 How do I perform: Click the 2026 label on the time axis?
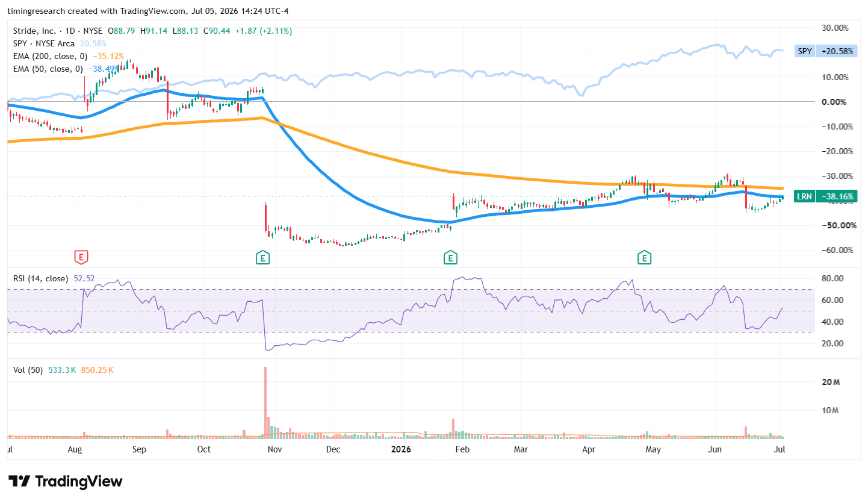[x=401, y=449]
